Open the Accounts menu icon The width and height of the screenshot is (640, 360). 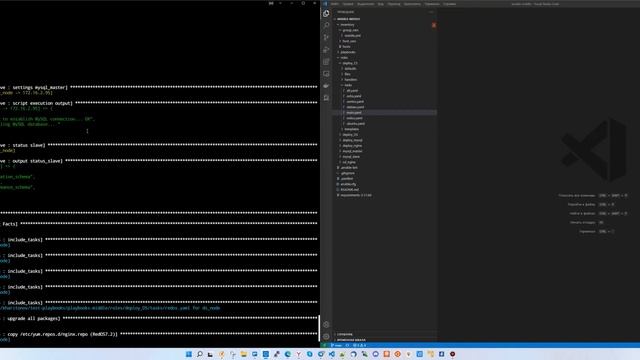click(326, 325)
